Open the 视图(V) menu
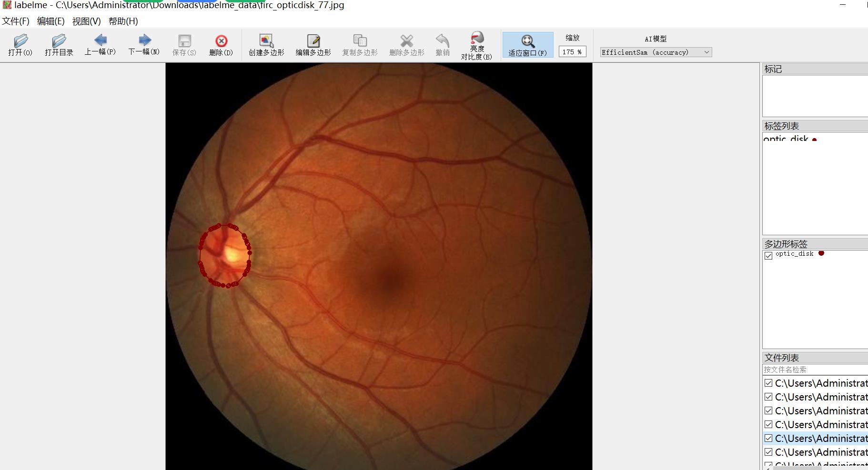This screenshot has height=470, width=868. [x=86, y=21]
